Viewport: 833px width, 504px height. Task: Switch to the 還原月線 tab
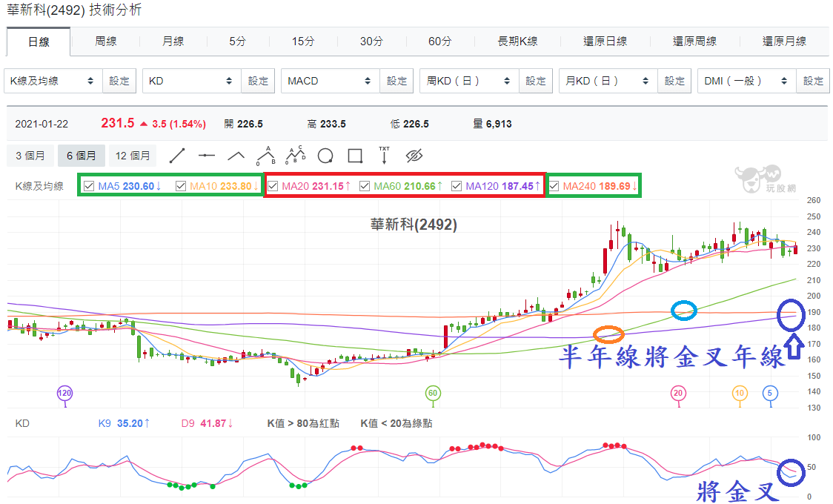(x=784, y=41)
